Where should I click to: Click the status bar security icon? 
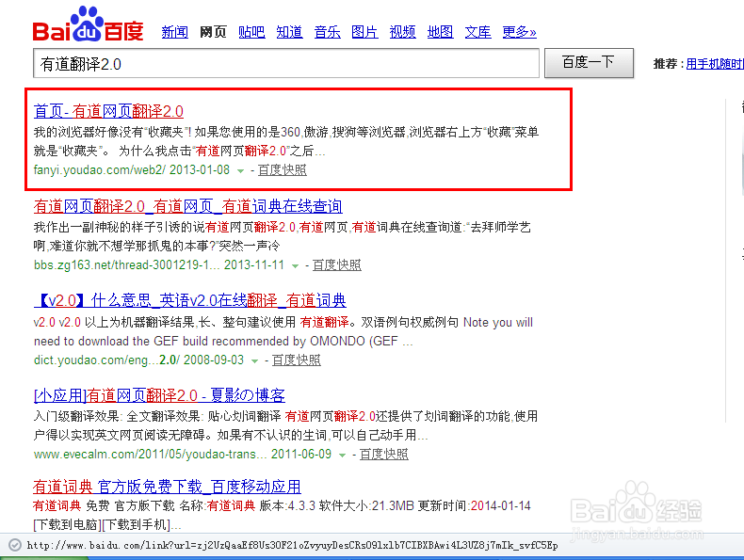(15, 545)
